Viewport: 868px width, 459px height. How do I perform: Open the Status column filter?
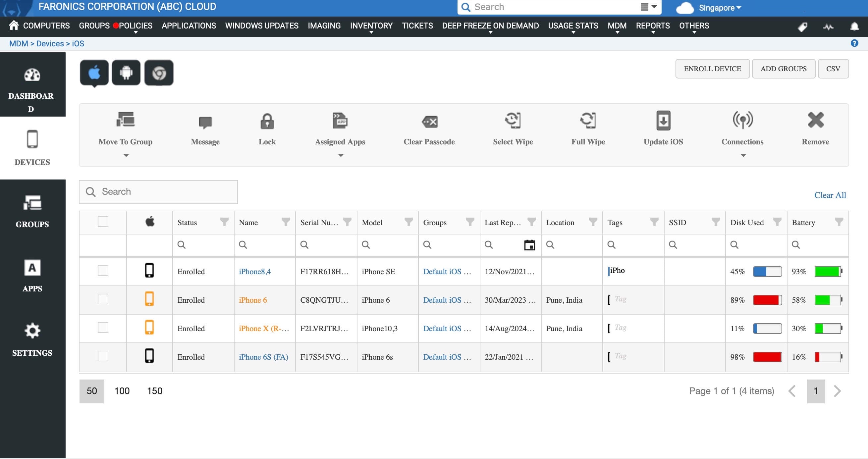coord(224,222)
